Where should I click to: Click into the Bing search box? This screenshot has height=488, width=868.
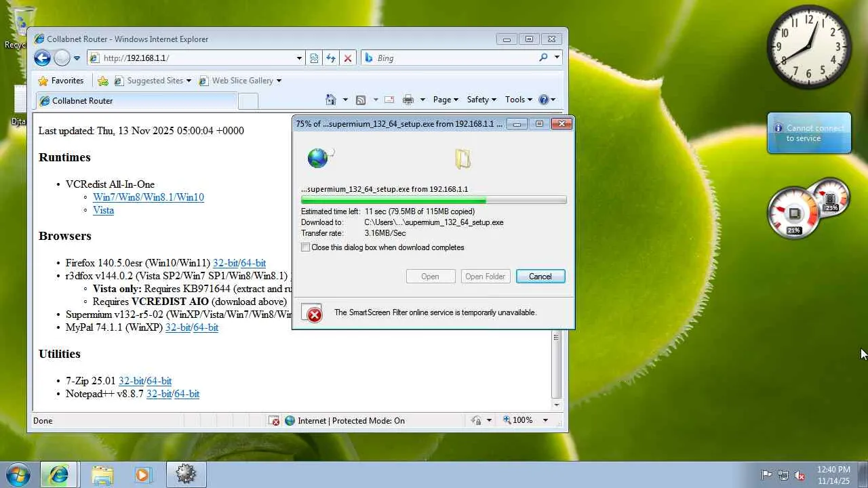coord(449,58)
